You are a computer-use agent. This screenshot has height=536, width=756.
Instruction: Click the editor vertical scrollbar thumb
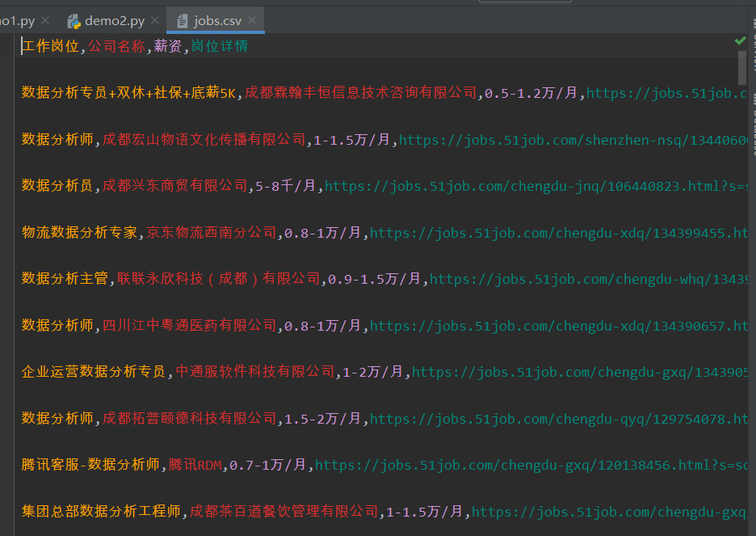pos(742,67)
